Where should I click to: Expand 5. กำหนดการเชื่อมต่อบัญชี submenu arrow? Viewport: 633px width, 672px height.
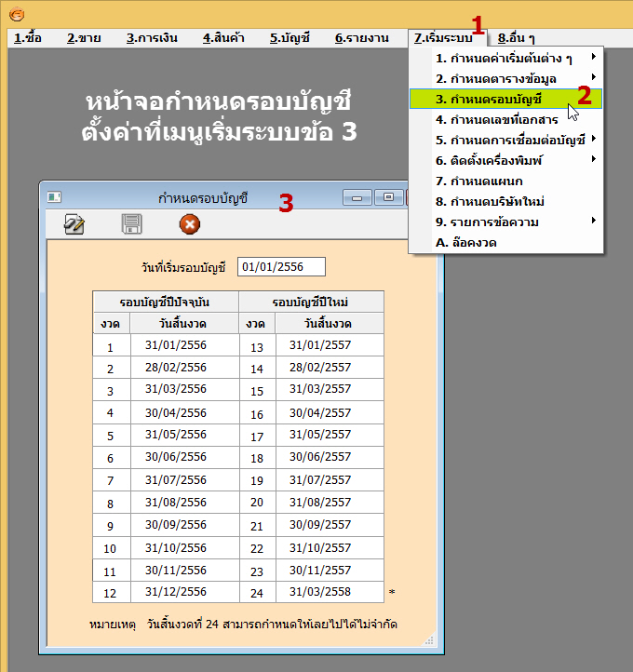594,139
